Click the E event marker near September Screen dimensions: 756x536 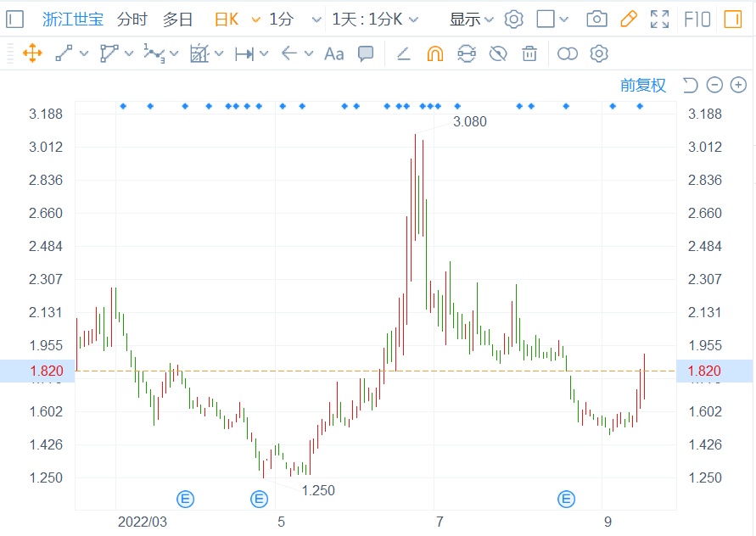(x=567, y=499)
